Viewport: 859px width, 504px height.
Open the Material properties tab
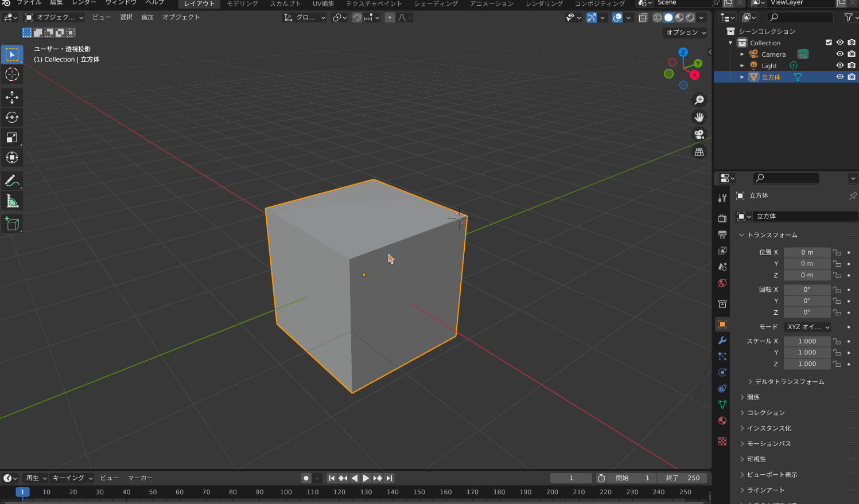click(722, 421)
